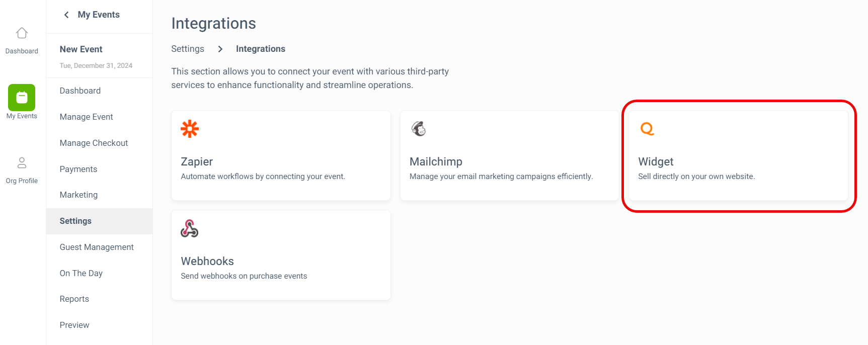Open the green My Events calendar icon
This screenshot has width=868, height=345.
(22, 98)
